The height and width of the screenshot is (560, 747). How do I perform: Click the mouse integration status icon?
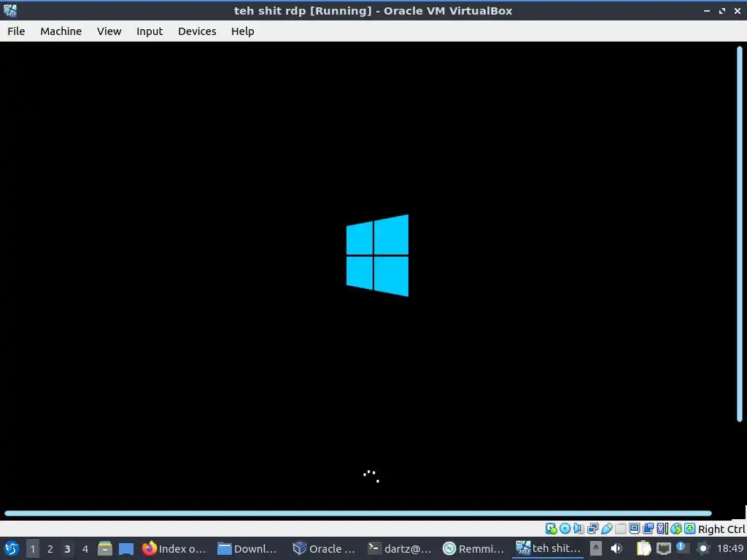676,529
